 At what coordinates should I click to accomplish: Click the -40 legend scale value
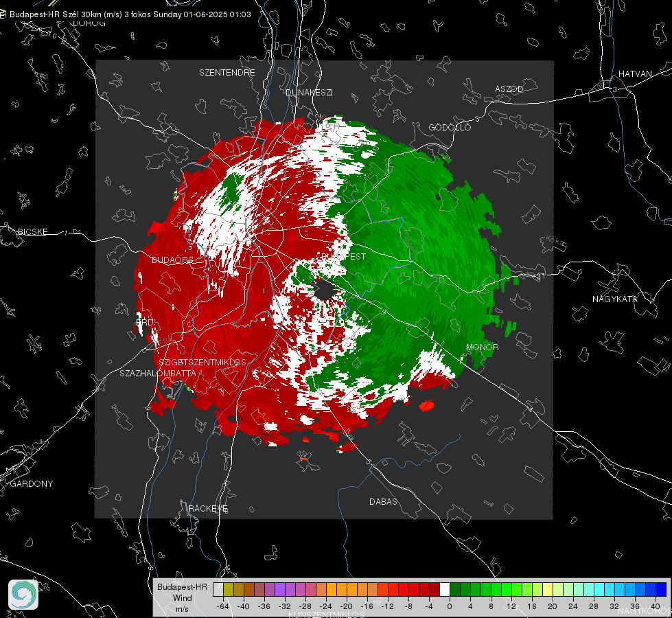(x=244, y=606)
